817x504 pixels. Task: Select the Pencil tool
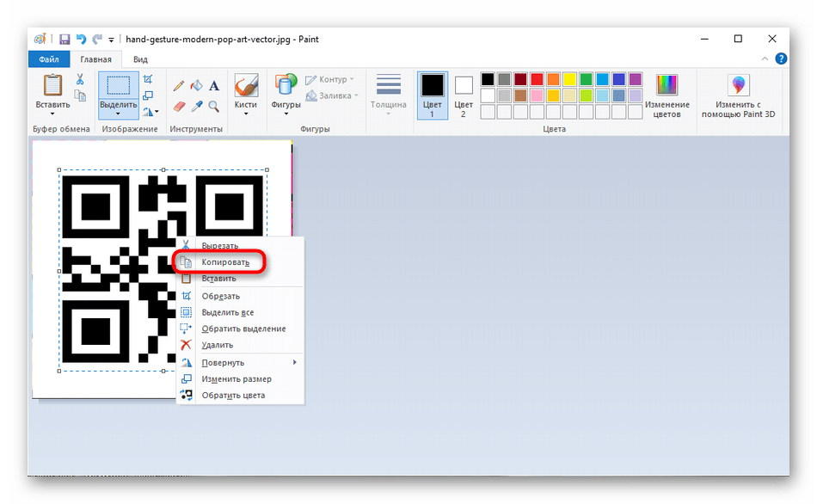179,85
